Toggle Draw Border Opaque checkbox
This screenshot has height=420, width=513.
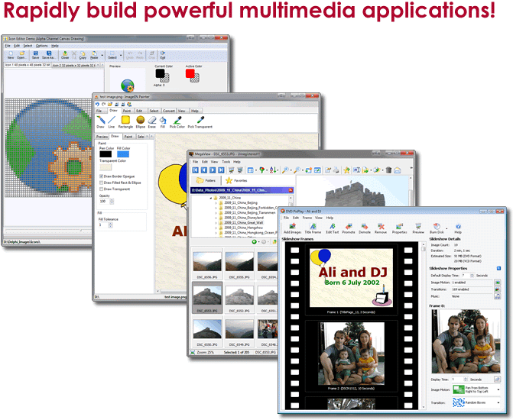coord(102,176)
